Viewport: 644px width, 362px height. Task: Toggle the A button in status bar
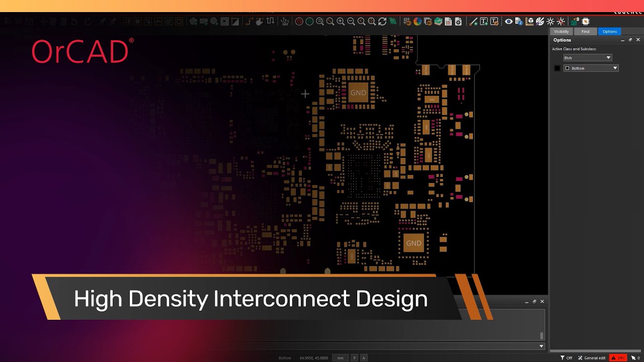(364, 358)
